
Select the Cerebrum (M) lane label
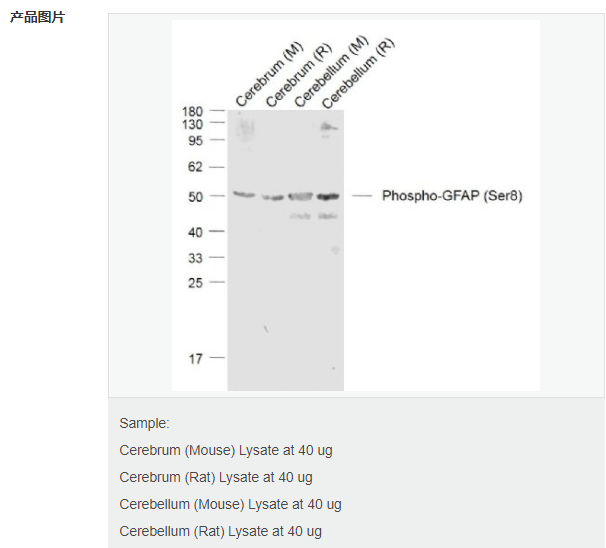269,74
